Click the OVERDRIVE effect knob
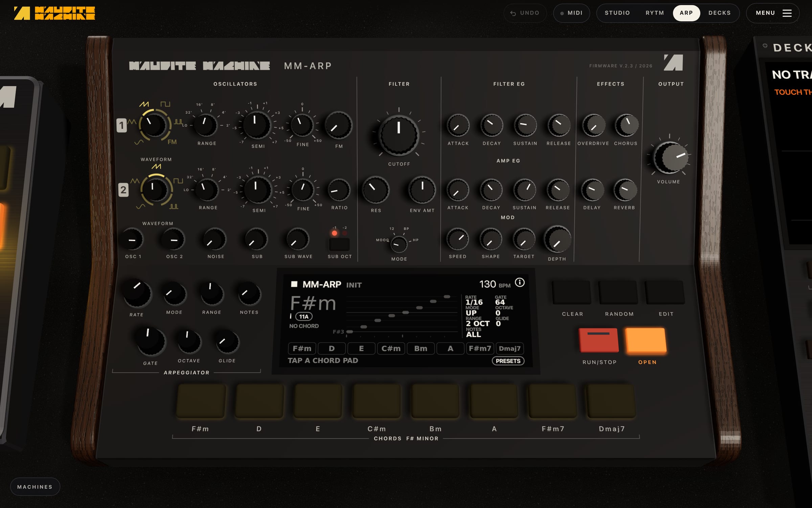 pos(593,126)
